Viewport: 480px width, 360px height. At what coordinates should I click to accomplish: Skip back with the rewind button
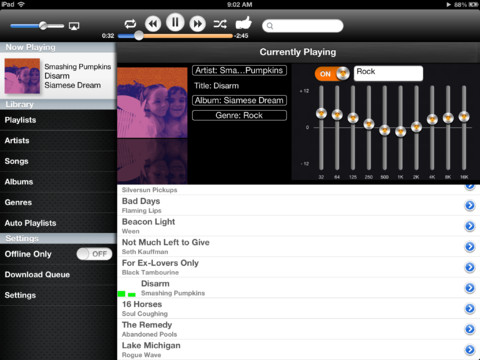pos(153,24)
